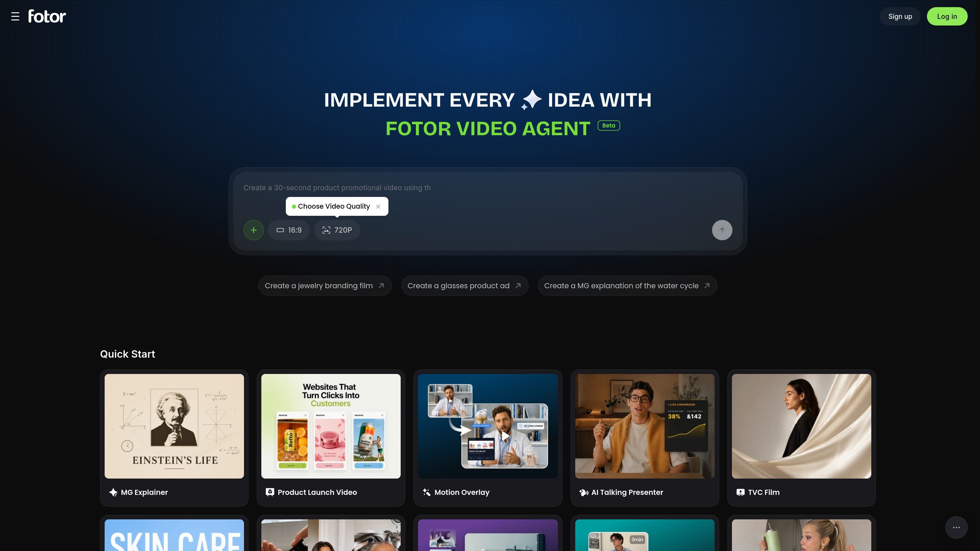Viewport: 980px width, 551px height.
Task: Select Create a jewelry branding film suggestion
Action: click(325, 286)
